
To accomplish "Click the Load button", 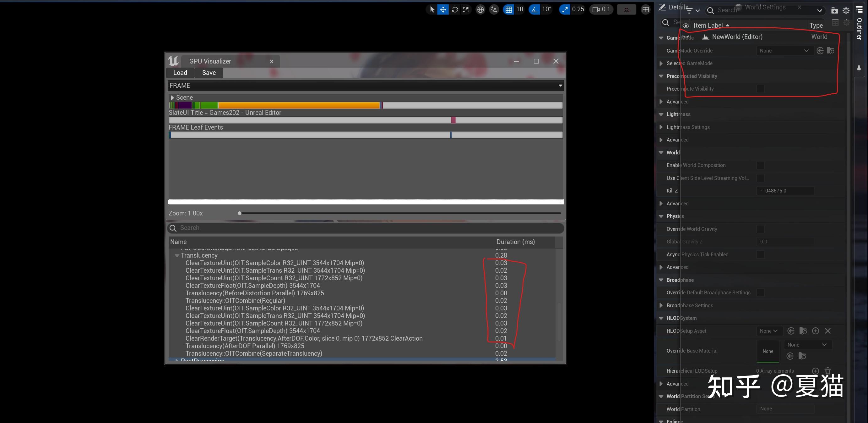I will [180, 73].
